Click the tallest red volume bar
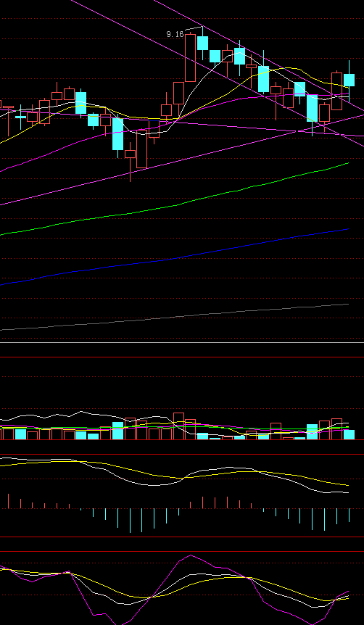 pos(178,426)
